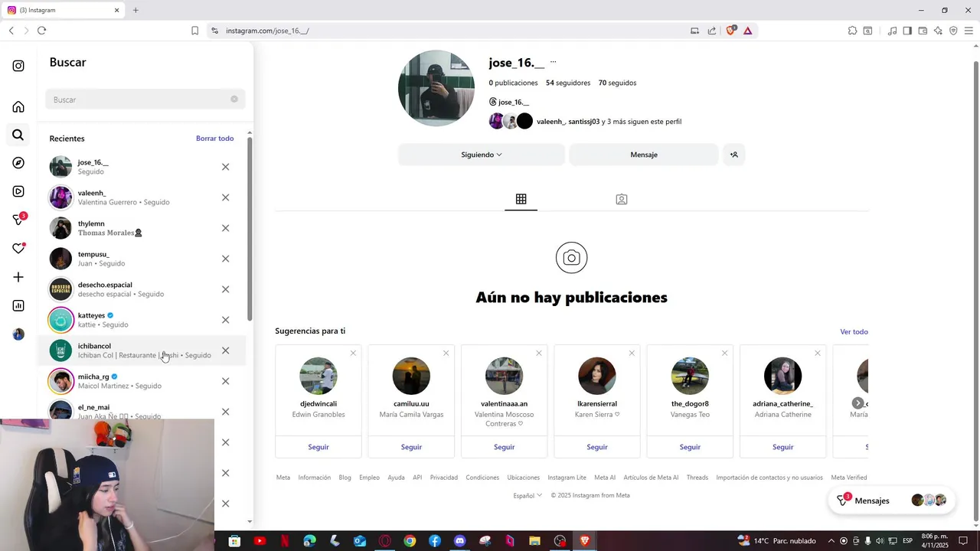Screen dimensions: 980x551
Task: Reload the page with browser refresh icon
Action: [x=41, y=31]
